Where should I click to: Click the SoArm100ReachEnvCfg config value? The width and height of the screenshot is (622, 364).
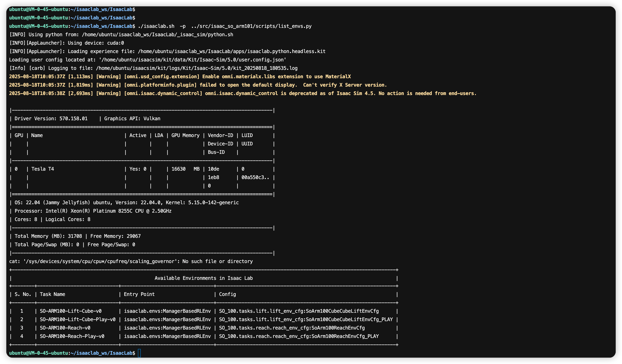292,328
